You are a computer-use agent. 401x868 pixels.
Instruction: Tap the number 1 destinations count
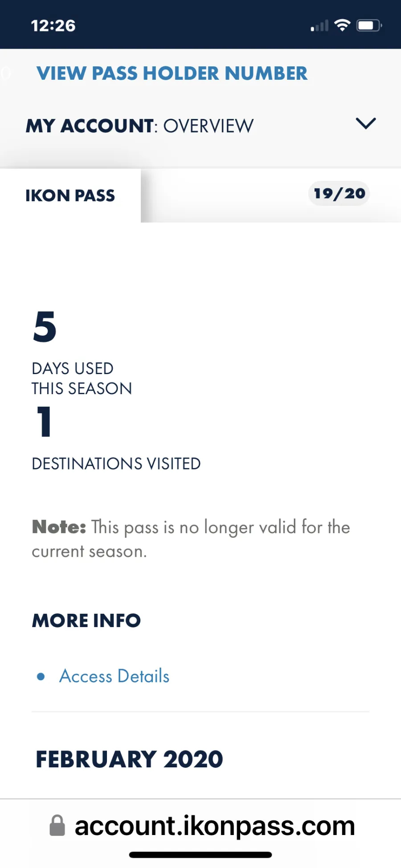[x=44, y=421]
